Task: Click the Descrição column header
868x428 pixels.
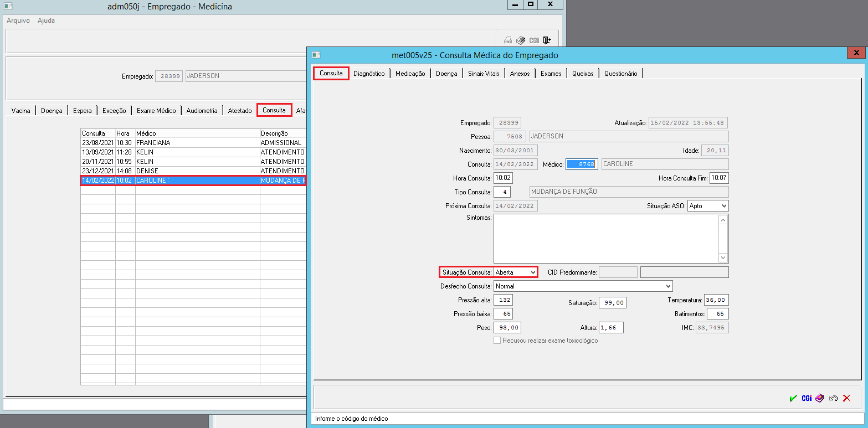Action: (x=283, y=133)
